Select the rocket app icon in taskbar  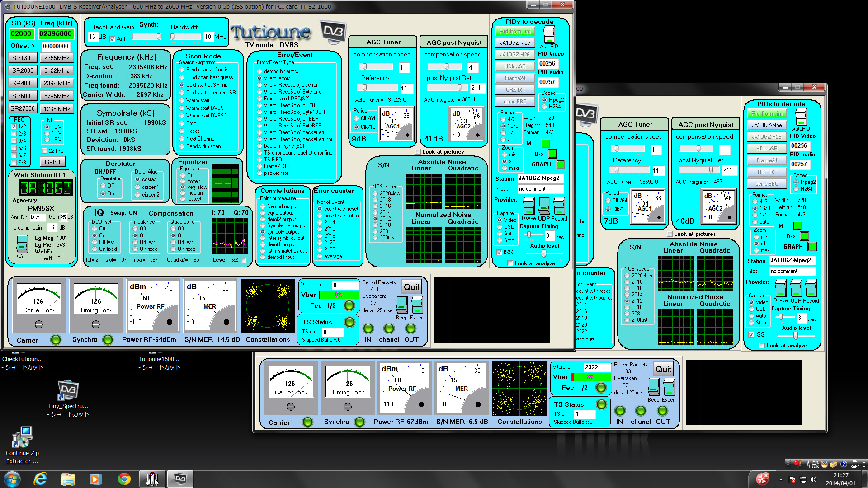pyautogui.click(x=152, y=479)
